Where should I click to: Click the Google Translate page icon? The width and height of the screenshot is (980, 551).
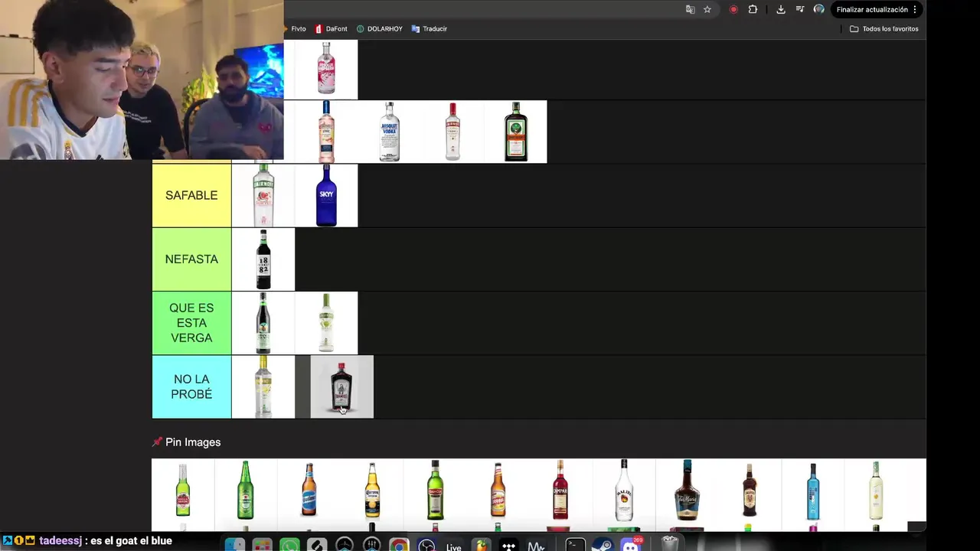tap(691, 9)
